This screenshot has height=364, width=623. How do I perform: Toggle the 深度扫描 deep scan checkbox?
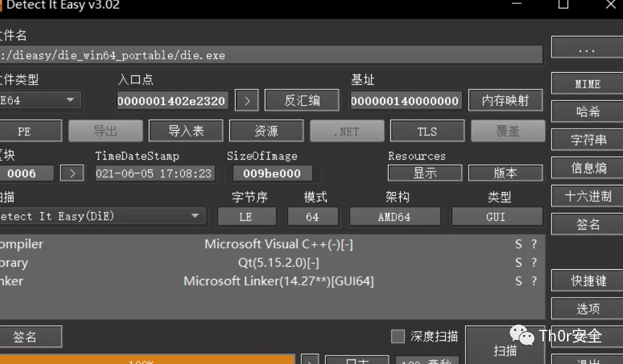tap(398, 336)
